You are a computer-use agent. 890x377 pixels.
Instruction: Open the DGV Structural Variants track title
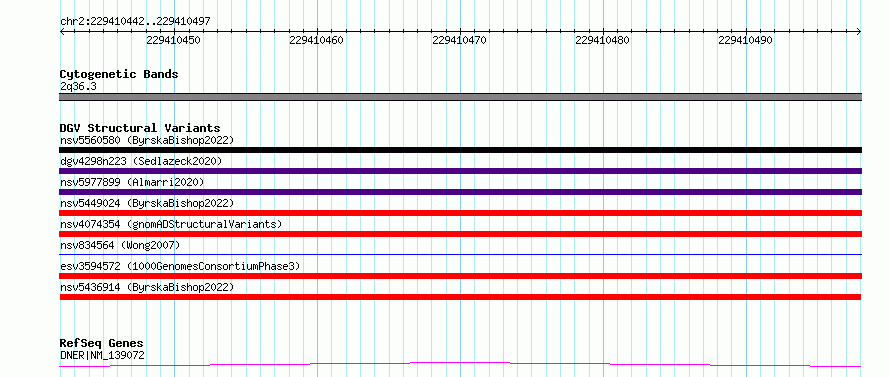coord(140,128)
